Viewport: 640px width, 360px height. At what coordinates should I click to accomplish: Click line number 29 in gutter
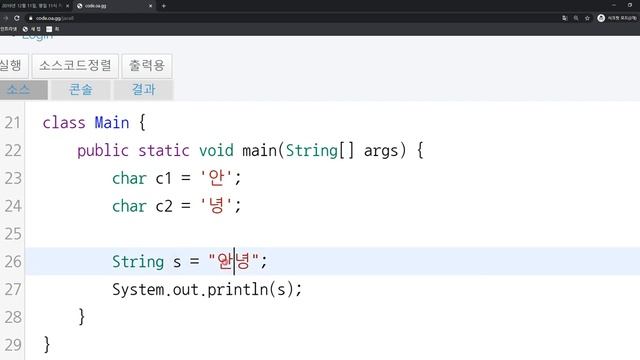point(12,345)
